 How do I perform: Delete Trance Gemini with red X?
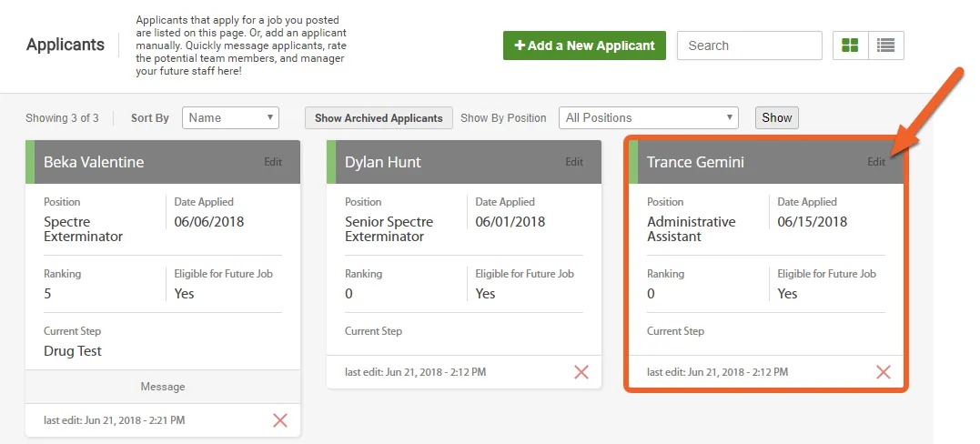click(x=884, y=372)
